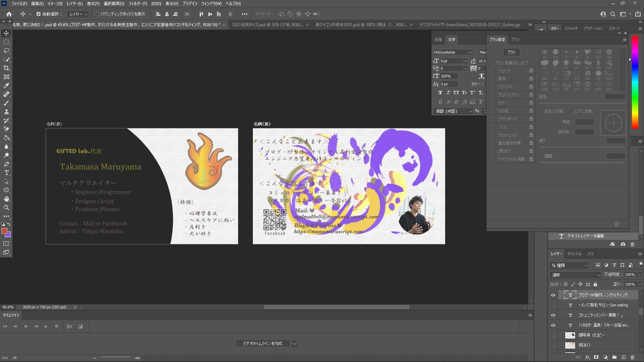Open the font size 9 pt dropdown
The image size is (644, 362).
(x=465, y=61)
